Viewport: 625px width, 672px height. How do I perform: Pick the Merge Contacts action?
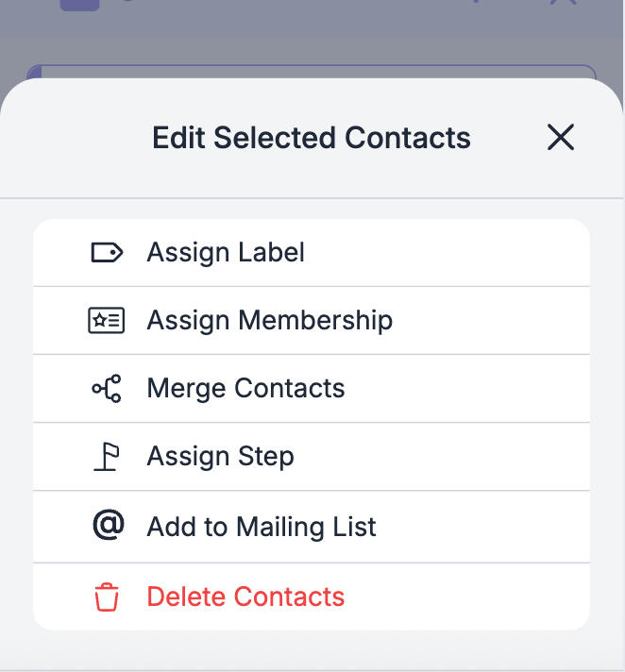(245, 389)
